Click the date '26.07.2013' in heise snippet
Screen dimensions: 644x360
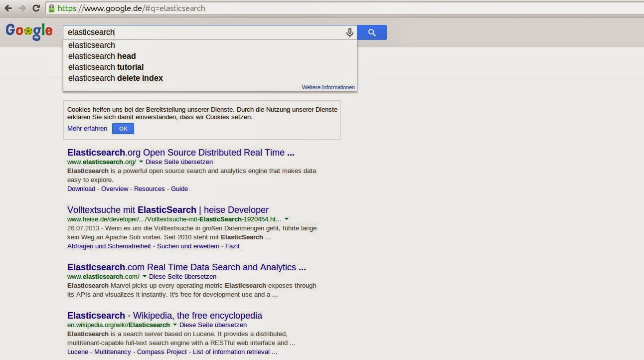(x=83, y=228)
